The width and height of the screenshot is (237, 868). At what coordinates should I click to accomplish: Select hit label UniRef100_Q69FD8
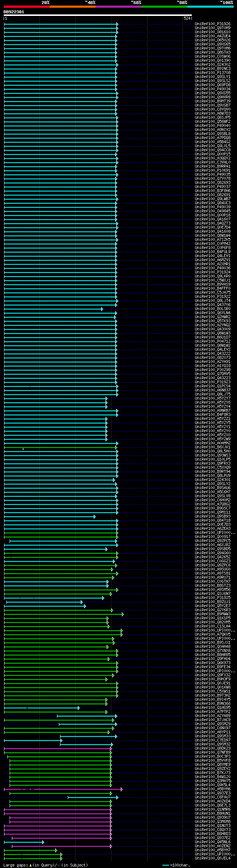tap(213, 85)
